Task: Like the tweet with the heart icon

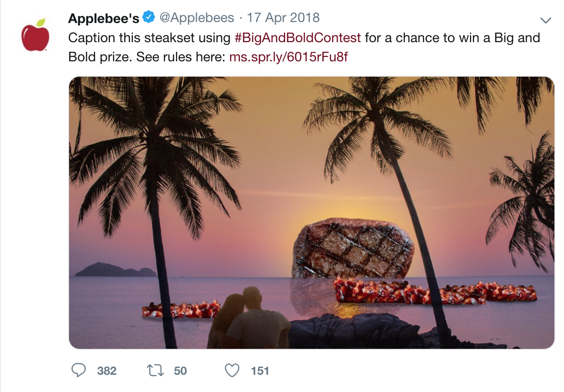Action: [x=232, y=370]
